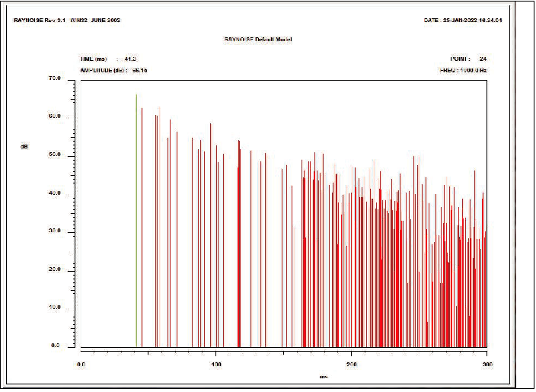Click the 0.0 tick on the x-axis
The height and width of the screenshot is (392, 536).
click(x=81, y=363)
